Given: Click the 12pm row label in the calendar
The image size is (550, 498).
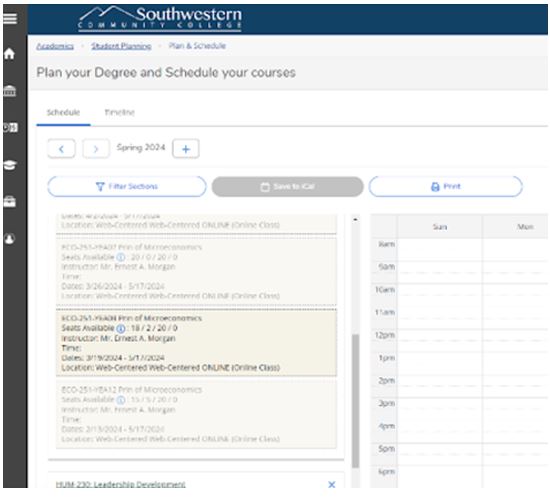Looking at the screenshot, I should point(385,335).
